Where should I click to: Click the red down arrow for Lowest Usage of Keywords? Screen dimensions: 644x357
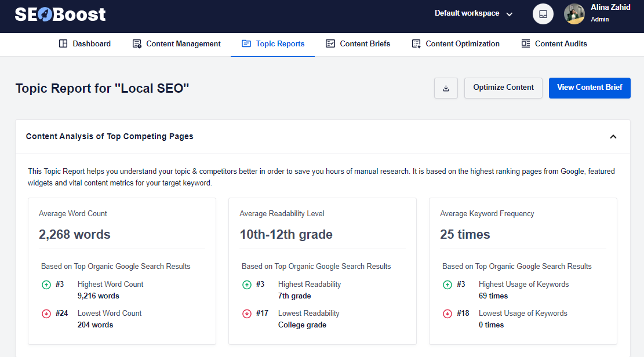pyautogui.click(x=447, y=314)
